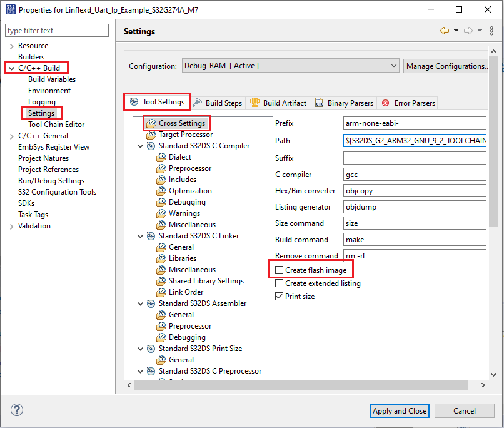Collapse the Standard S32DS C Linker node

pos(141,237)
